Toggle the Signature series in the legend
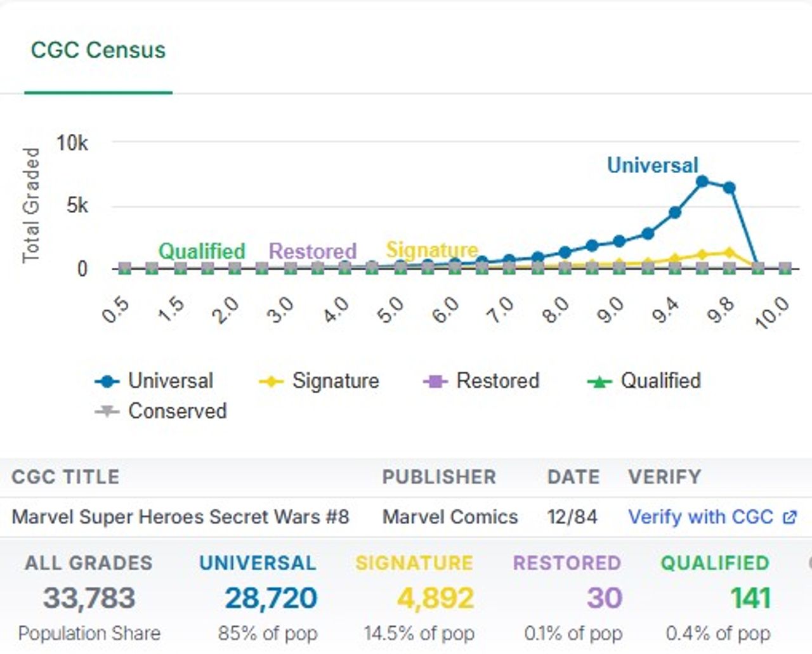812x654 pixels. point(319,381)
